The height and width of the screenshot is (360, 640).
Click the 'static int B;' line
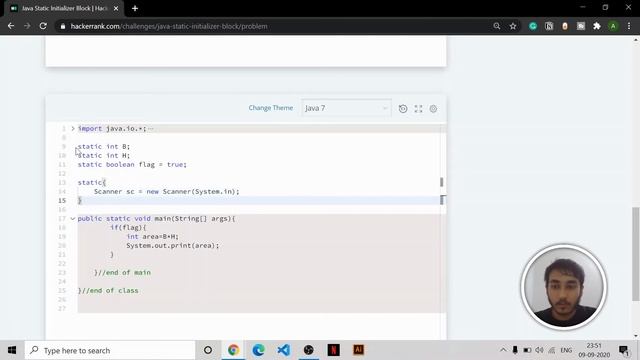pos(104,147)
